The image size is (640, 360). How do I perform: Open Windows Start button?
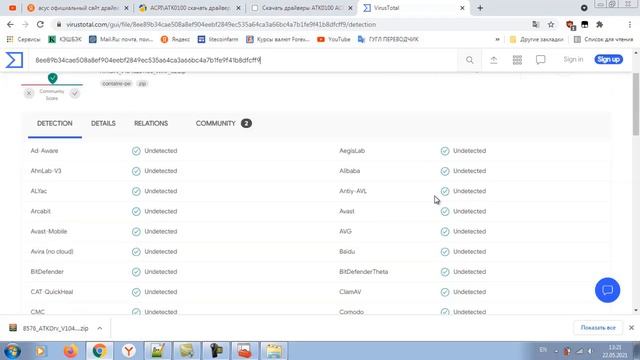[x=12, y=351]
